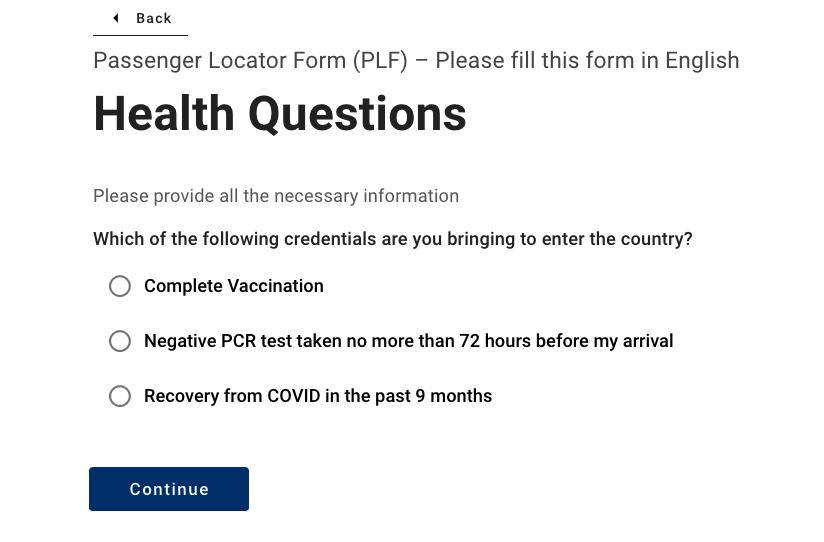Image resolution: width=824 pixels, height=542 pixels.
Task: Choose the Negative PCR test radio circle
Action: [x=120, y=341]
